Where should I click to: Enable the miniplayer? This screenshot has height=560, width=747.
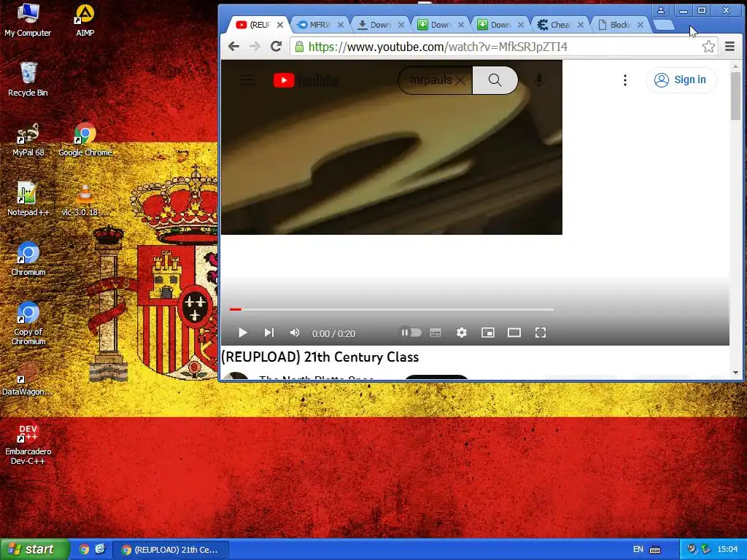coord(488,332)
